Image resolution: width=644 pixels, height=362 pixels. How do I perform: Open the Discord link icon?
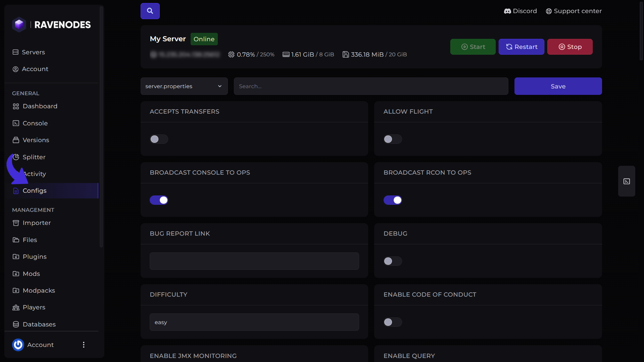click(507, 11)
